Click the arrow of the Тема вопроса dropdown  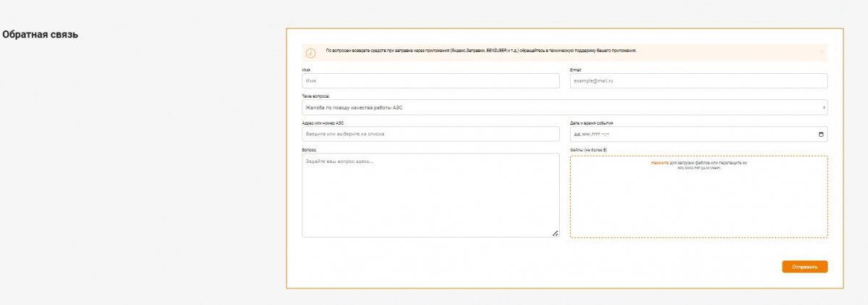point(824,108)
